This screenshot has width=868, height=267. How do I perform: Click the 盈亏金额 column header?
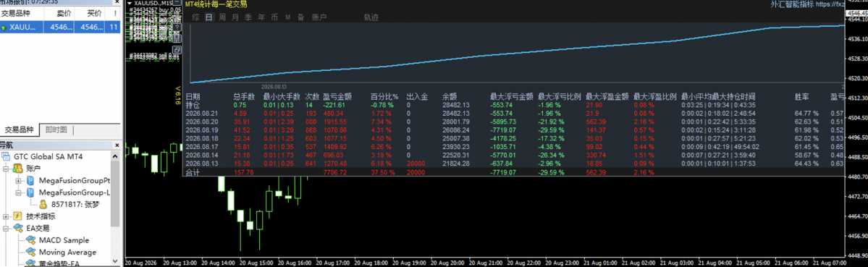click(x=338, y=96)
